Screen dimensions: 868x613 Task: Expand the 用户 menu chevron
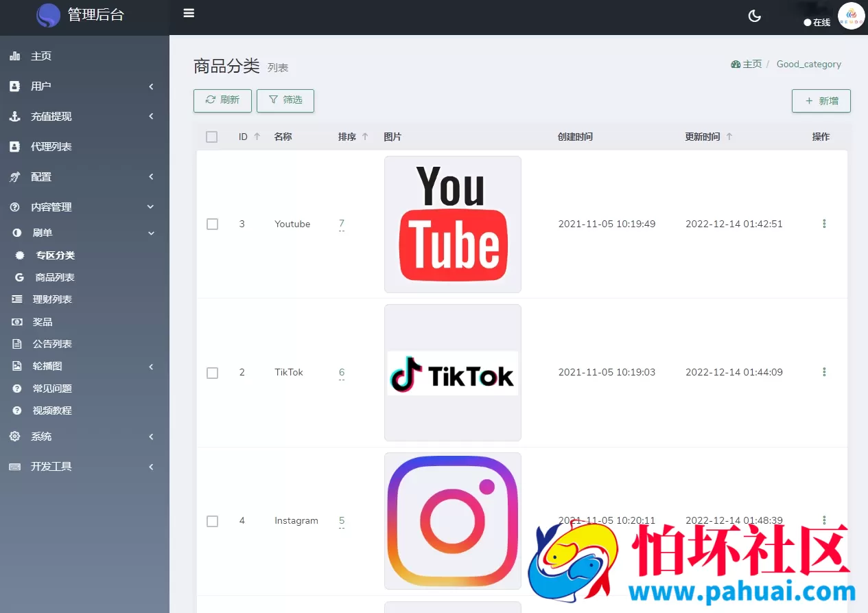(151, 86)
